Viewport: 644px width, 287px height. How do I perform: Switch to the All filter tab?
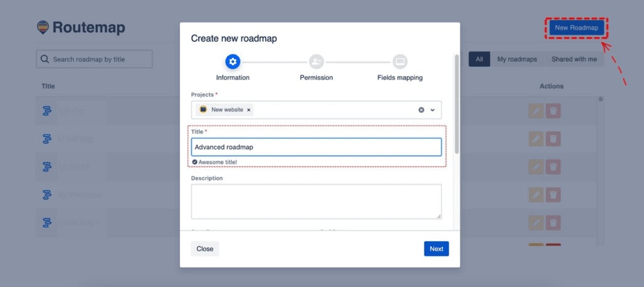click(x=479, y=59)
